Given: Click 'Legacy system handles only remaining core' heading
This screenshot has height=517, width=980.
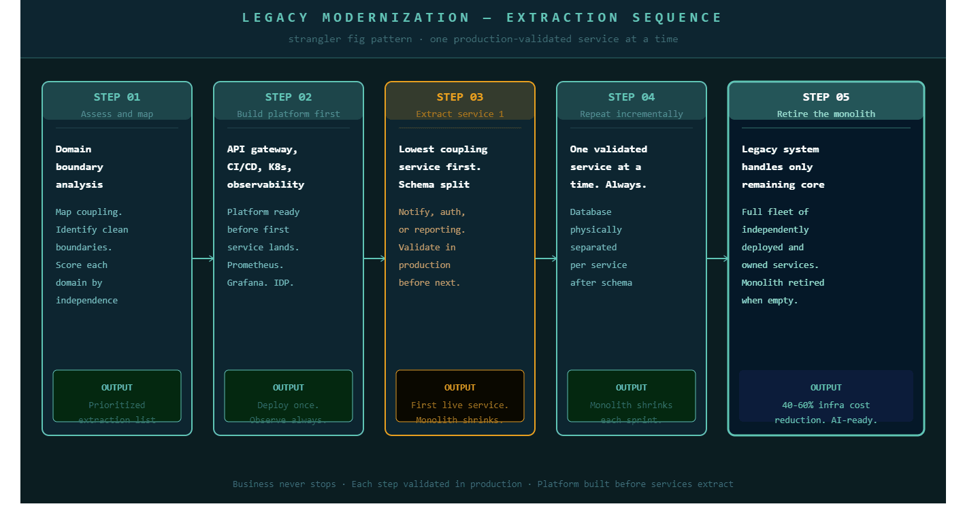Looking at the screenshot, I should coord(783,167).
